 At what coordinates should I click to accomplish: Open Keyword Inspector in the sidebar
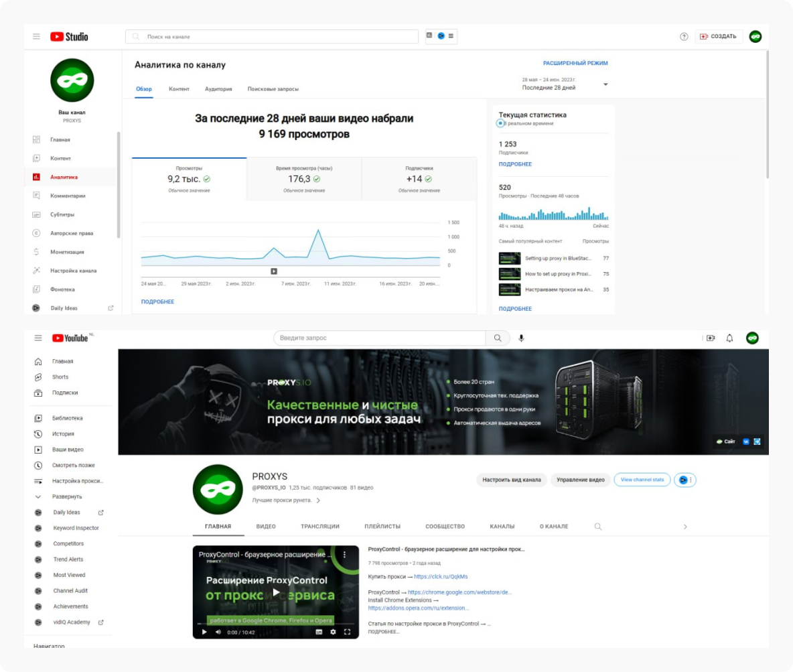tap(71, 529)
